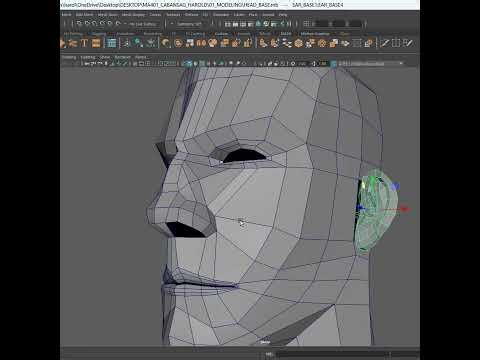Toggle Wireframe on shaded in viewport toolbar

tap(202, 63)
